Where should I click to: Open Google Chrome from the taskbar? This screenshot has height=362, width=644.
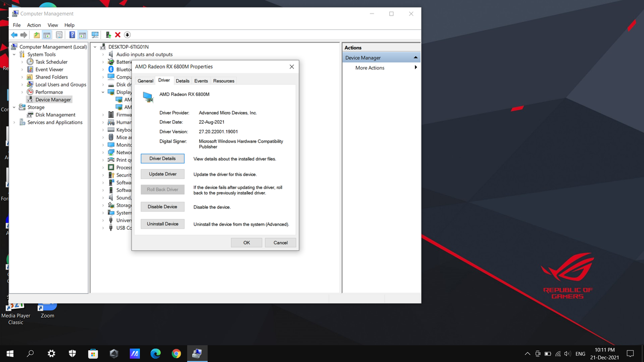(176, 353)
